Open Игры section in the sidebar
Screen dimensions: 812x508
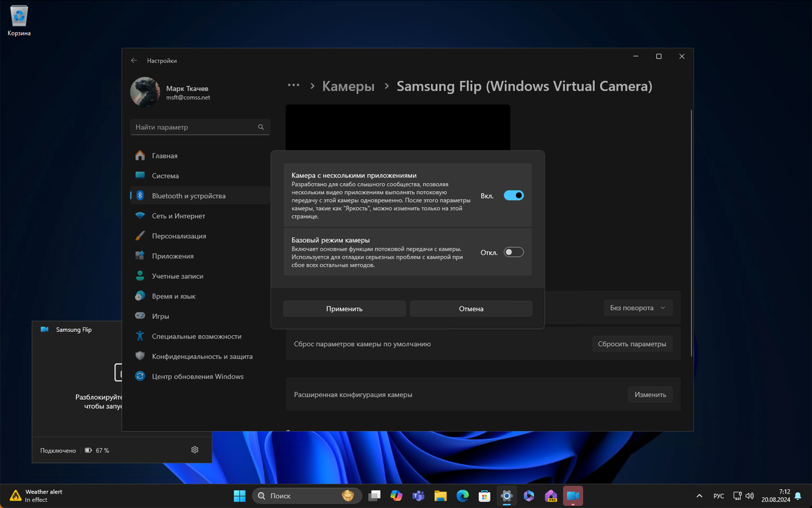click(200, 316)
